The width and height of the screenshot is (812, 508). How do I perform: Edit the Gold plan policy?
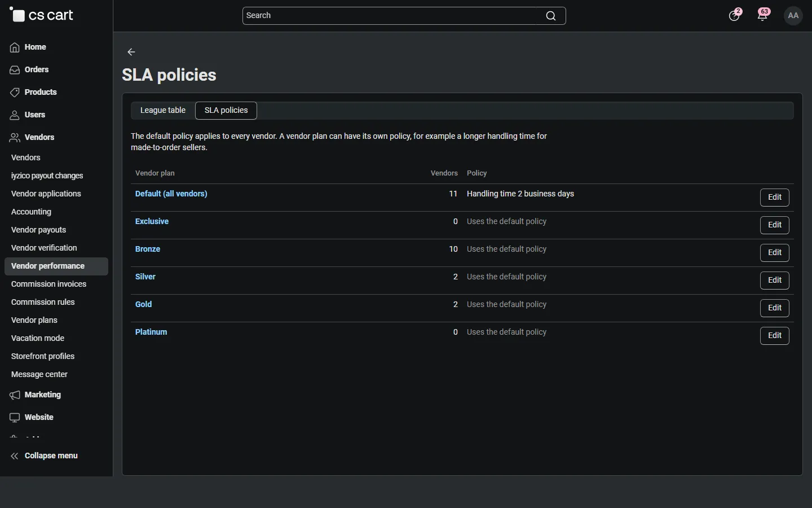pos(775,308)
